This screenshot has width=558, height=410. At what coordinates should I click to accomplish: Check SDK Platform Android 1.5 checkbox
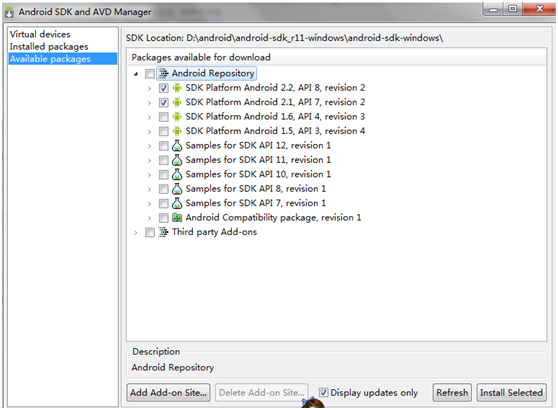[164, 131]
